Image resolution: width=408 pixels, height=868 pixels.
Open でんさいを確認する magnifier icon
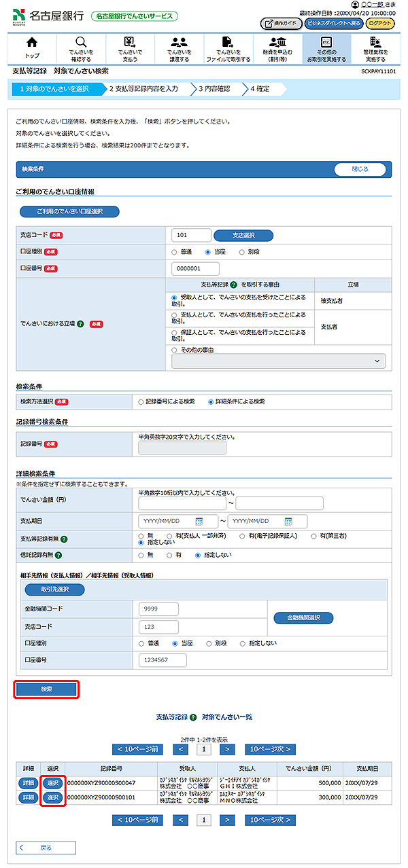coord(81,43)
